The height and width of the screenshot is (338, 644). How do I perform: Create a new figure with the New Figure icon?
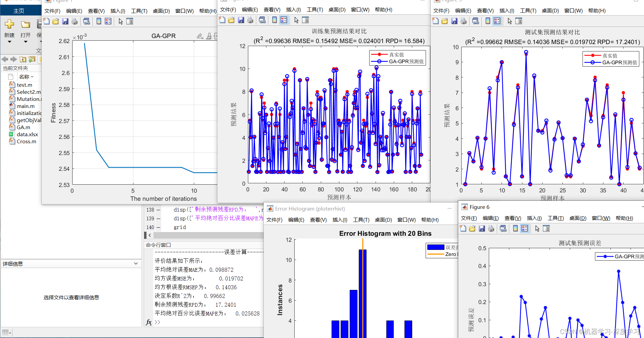pos(46,21)
